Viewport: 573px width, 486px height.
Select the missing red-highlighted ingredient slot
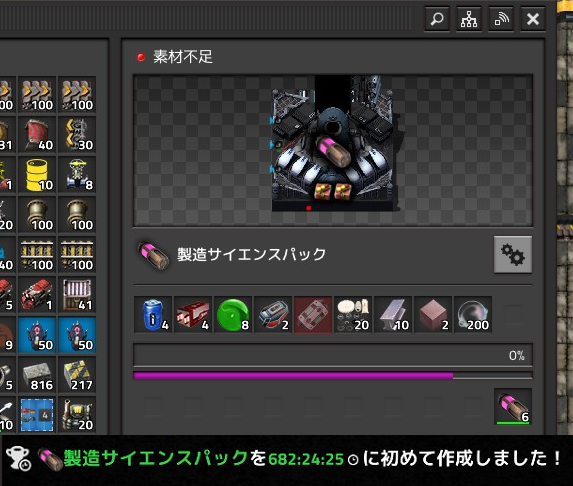[x=313, y=315]
